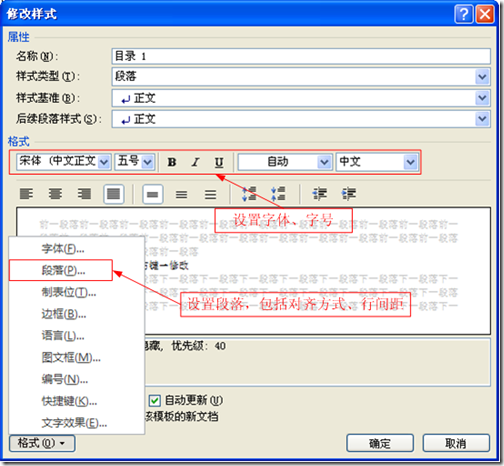Cancel with 取消 button
Viewport: 504px width, 466px height.
point(456,443)
